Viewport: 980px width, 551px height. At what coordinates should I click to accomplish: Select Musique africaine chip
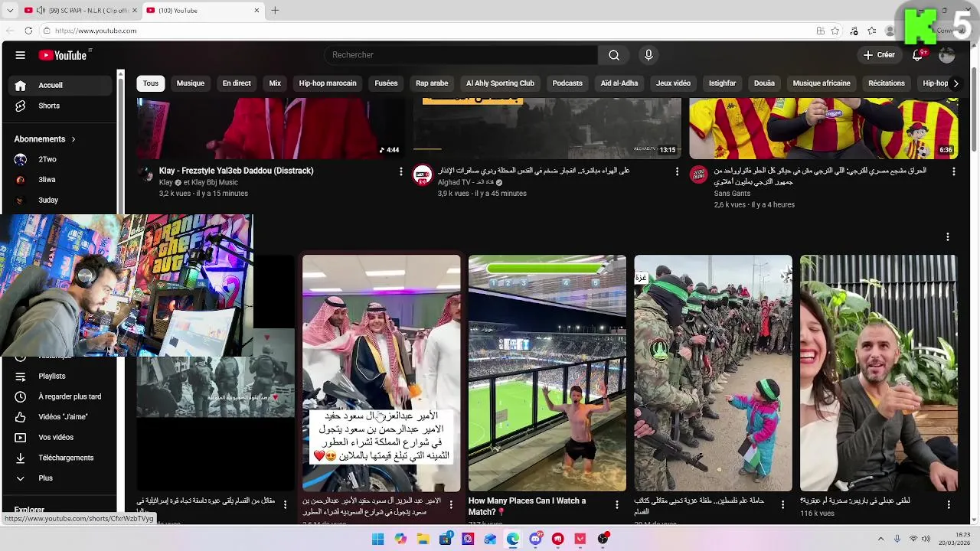822,83
